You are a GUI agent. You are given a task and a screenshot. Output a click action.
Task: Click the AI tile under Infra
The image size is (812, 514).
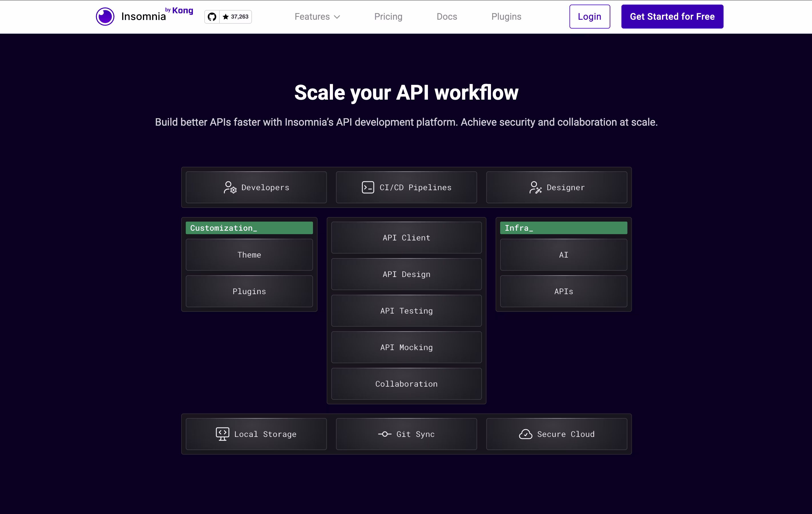(x=563, y=255)
